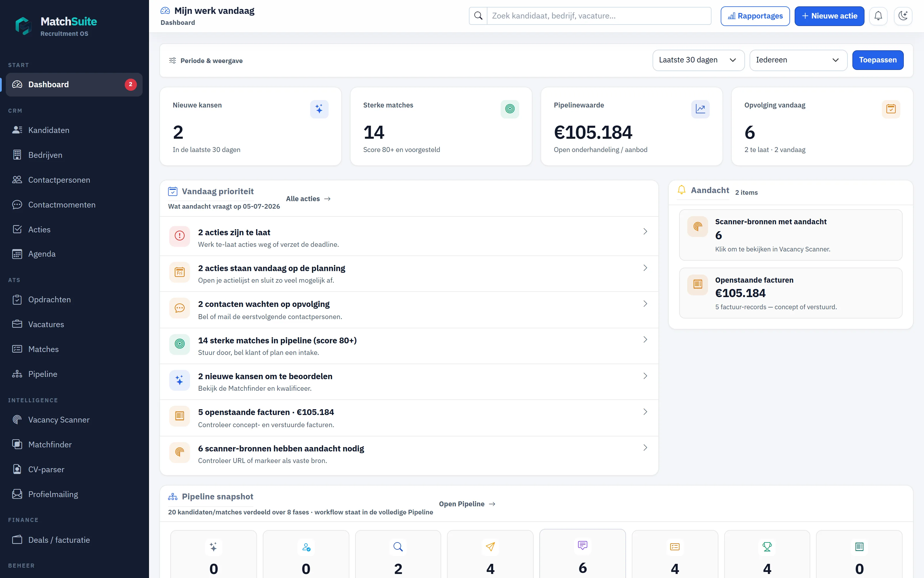Click the search magnifier icon in the search bar
The image size is (924, 578).
coord(478,16)
